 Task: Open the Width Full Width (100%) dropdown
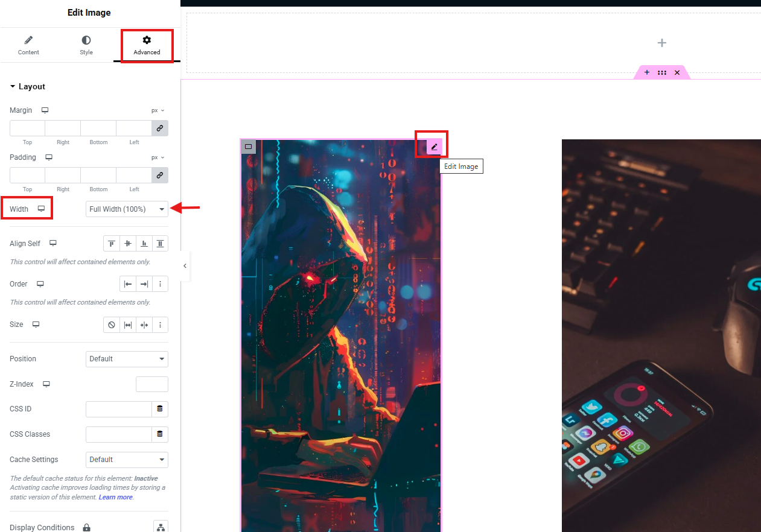(127, 209)
